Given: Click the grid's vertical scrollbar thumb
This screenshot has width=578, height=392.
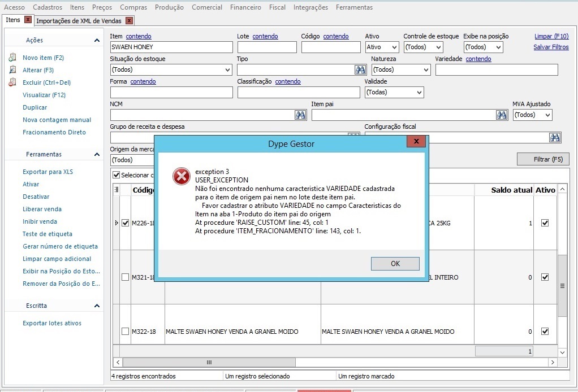Looking at the screenshot, I should pos(562,286).
